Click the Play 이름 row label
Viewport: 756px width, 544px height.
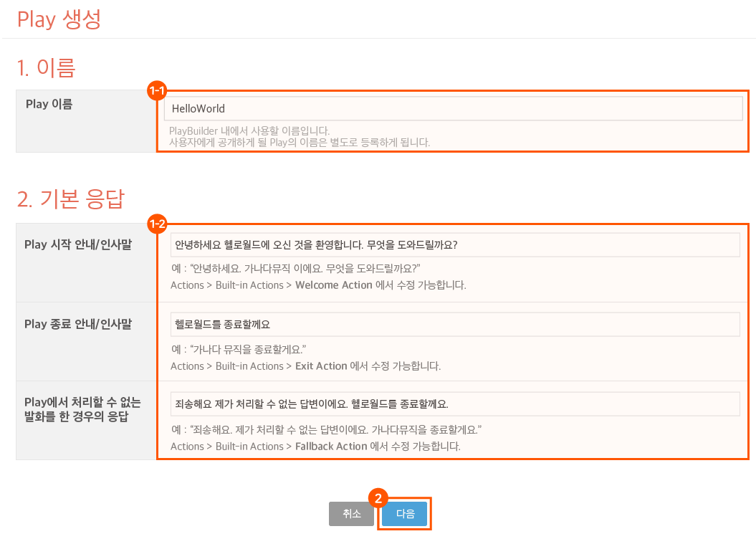49,105
